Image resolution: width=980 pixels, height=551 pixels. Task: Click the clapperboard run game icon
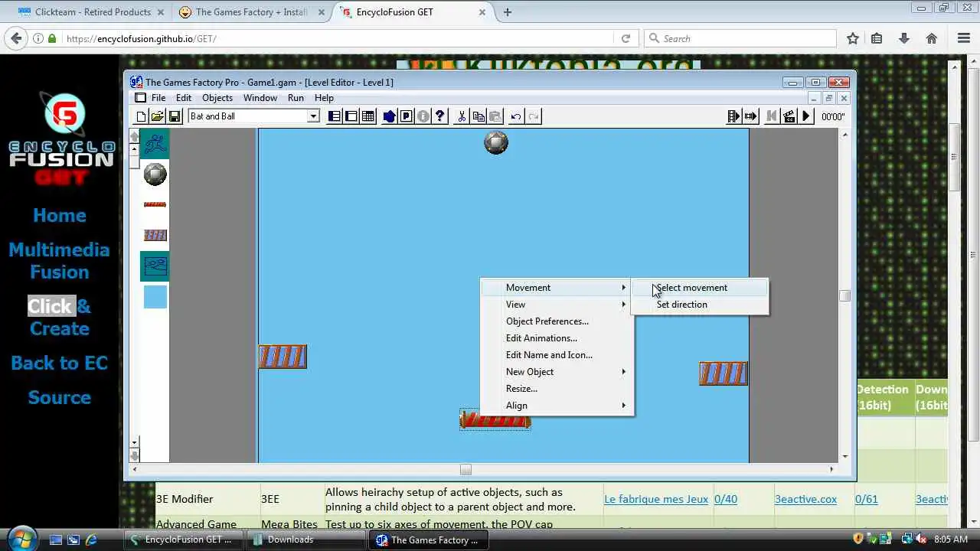789,116
